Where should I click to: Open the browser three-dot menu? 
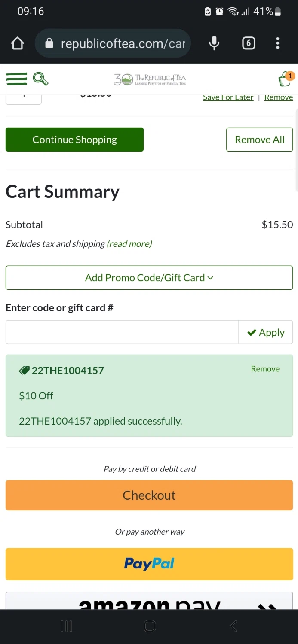(278, 43)
